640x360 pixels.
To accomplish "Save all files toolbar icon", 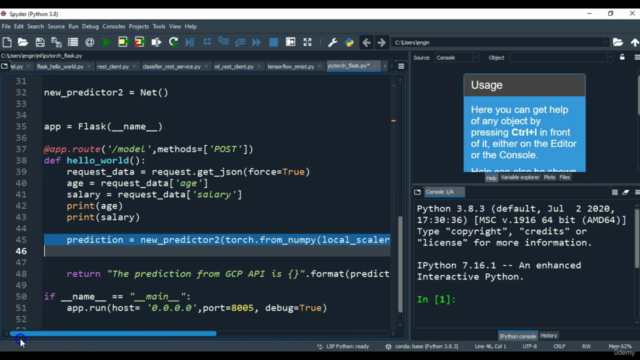I will [x=56, y=42].
